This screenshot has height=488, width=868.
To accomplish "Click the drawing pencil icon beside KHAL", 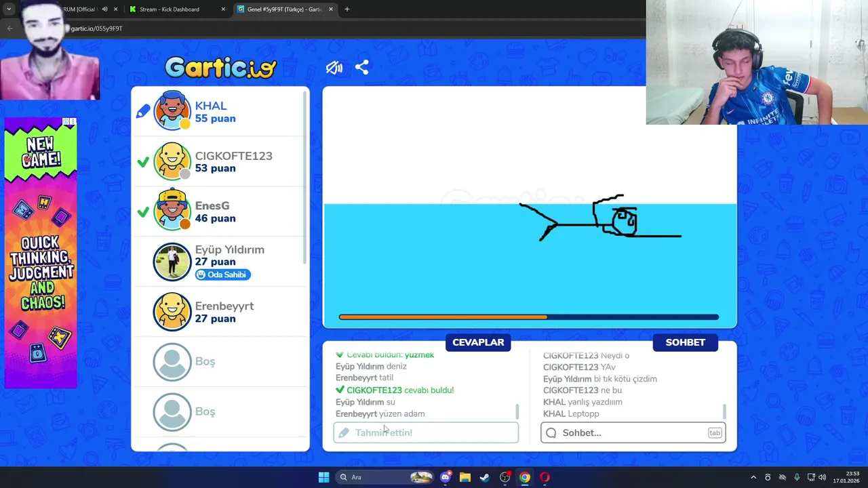I will [142, 111].
